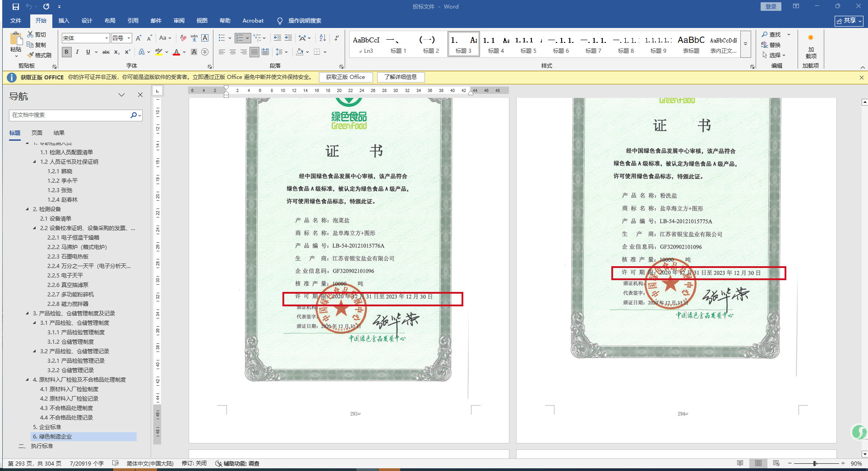
Task: Insert enclosed character (字) icon
Action: coord(205,52)
